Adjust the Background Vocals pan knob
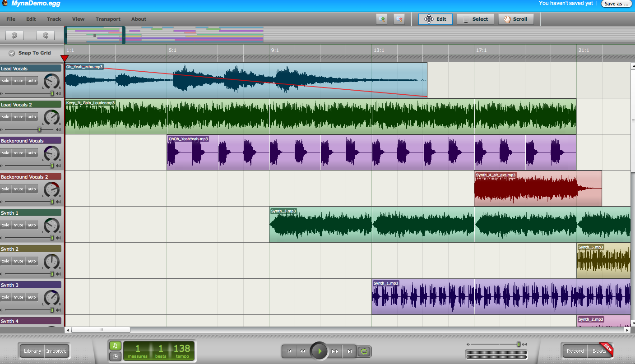Image resolution: width=635 pixels, height=364 pixels. (x=52, y=153)
